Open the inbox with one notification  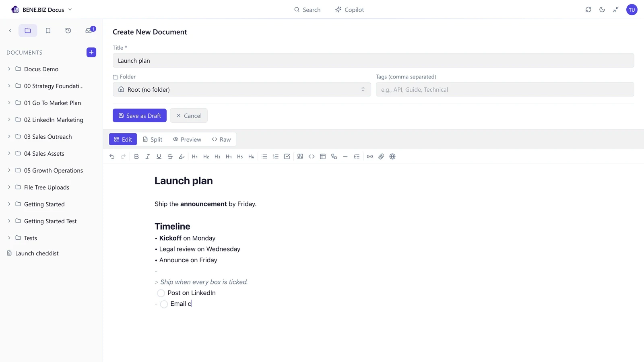tap(89, 31)
